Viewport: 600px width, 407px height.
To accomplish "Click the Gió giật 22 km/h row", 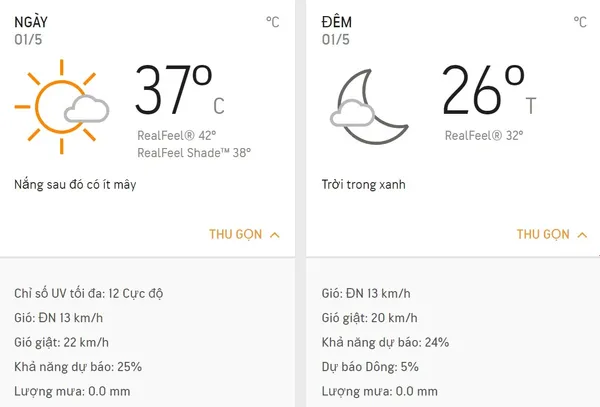I will (x=62, y=342).
